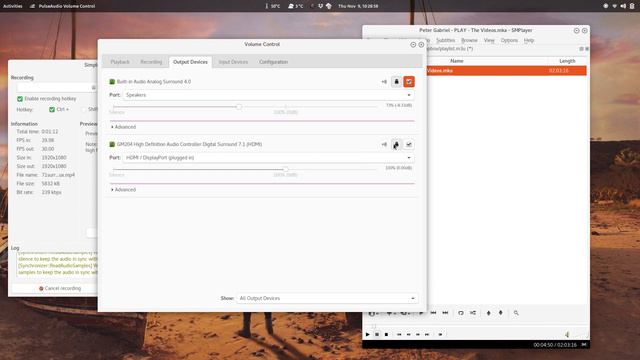Click the Name column header in playlist
640x360 pixels.
(x=456, y=61)
